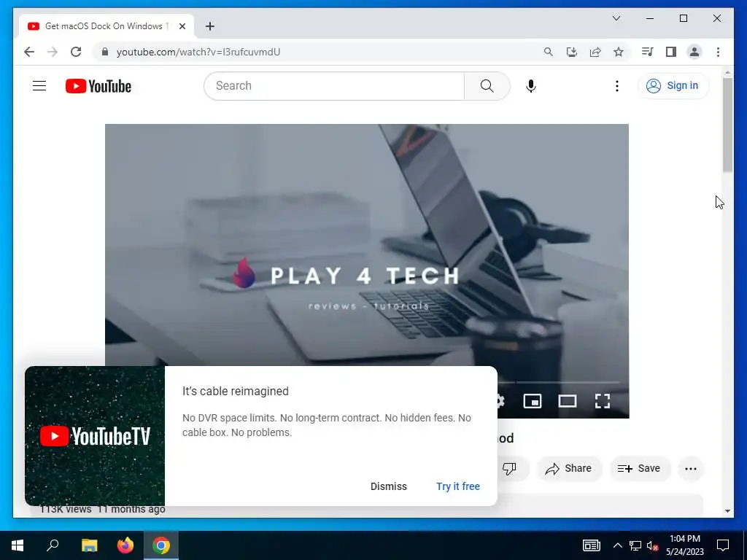
Task: View site information lock icon
Action: pos(105,52)
